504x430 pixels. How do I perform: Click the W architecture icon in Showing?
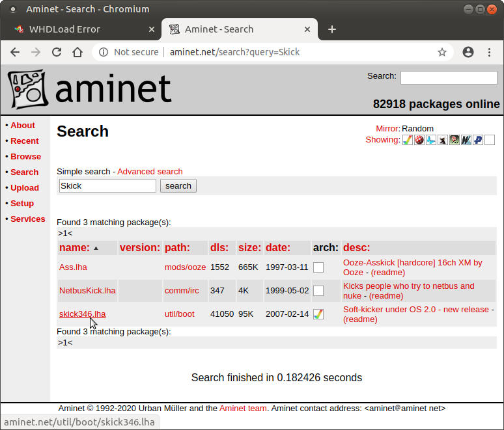click(x=466, y=140)
